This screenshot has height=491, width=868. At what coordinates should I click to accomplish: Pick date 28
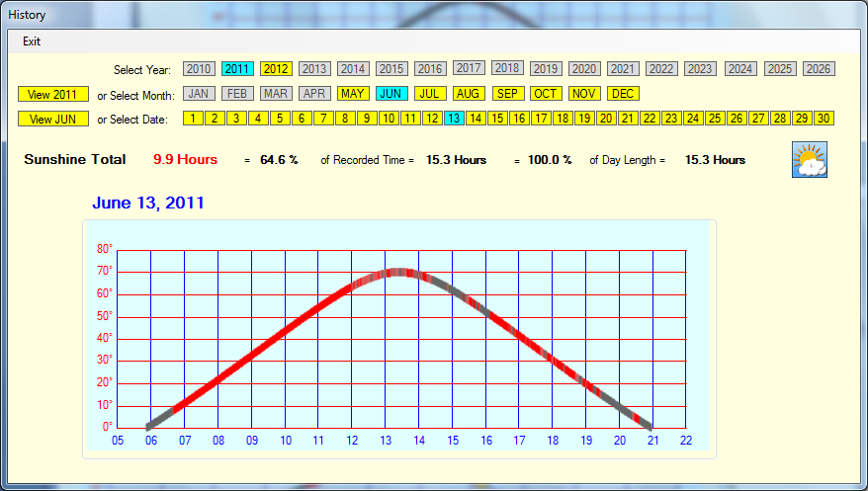tap(781, 119)
